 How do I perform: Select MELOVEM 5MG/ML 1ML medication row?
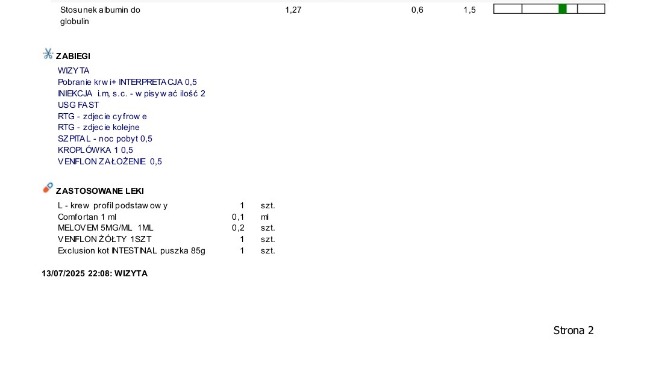(166, 228)
